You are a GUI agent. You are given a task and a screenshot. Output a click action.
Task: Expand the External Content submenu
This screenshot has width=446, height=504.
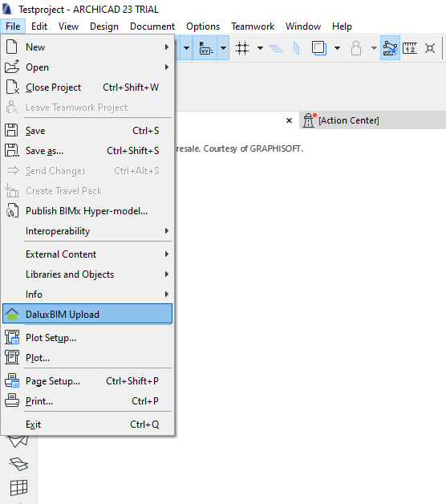[x=87, y=254]
